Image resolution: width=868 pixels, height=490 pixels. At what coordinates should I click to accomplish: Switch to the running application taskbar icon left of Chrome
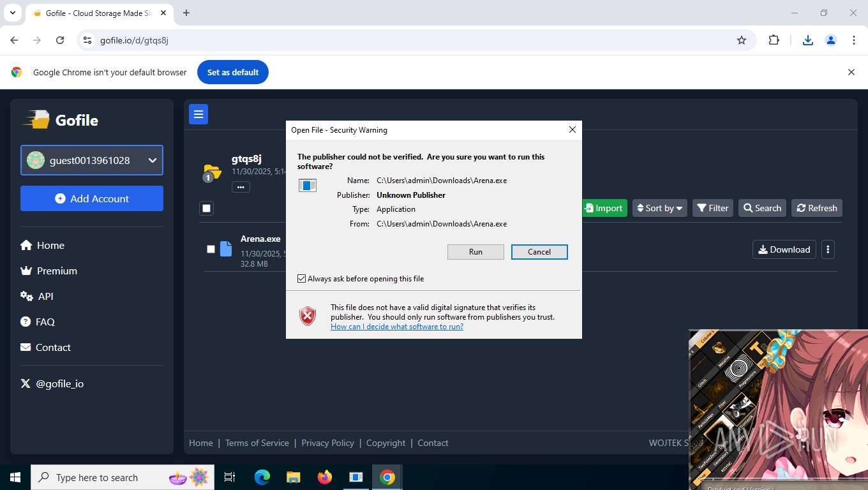[356, 477]
